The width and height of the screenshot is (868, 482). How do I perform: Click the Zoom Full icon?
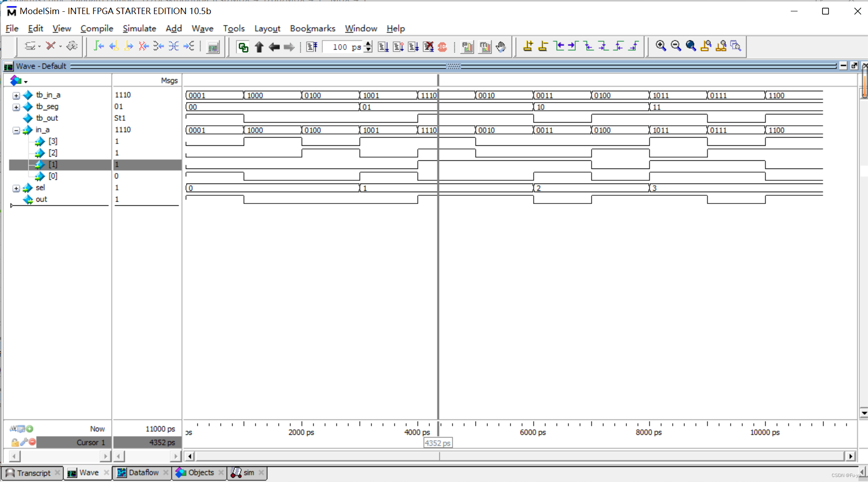(691, 46)
